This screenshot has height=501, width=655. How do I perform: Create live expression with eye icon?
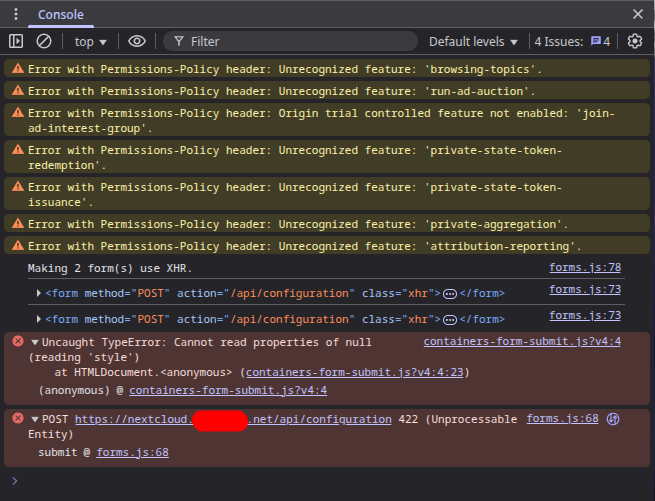point(137,41)
